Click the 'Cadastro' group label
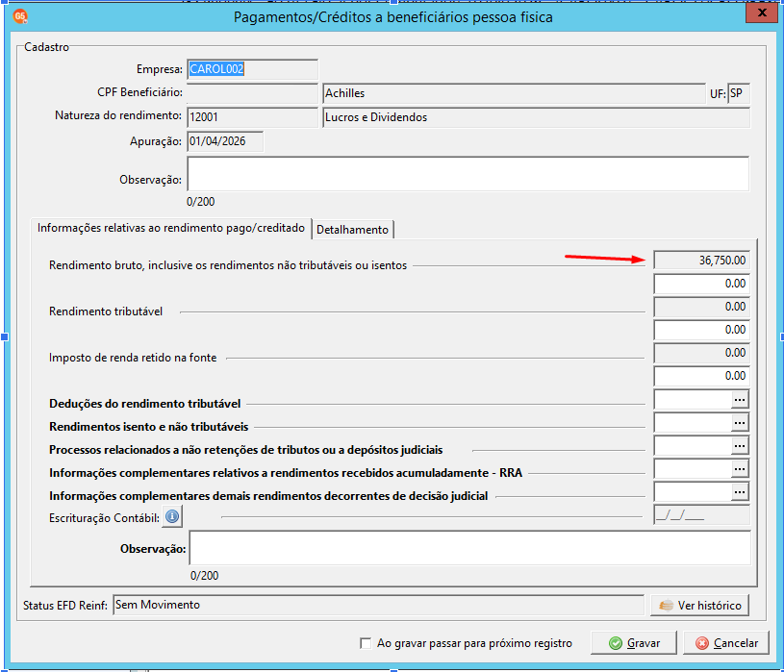The image size is (784, 672). (x=46, y=47)
